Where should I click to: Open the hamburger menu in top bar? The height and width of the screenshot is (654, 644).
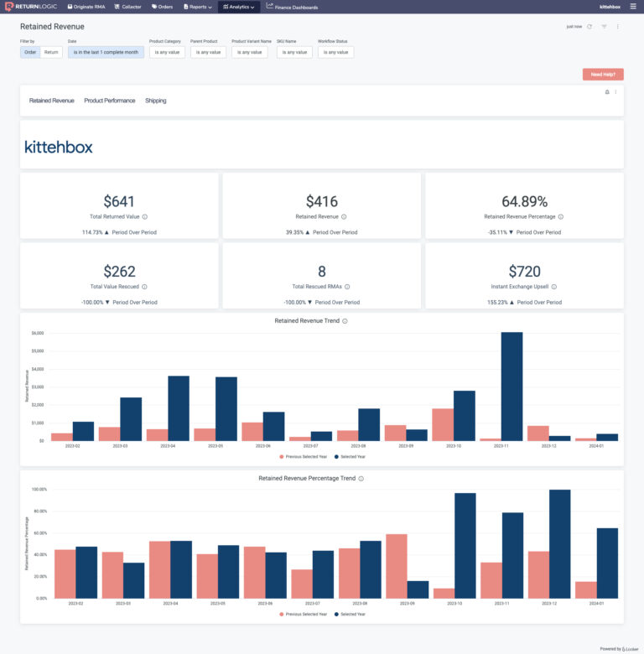pyautogui.click(x=633, y=7)
